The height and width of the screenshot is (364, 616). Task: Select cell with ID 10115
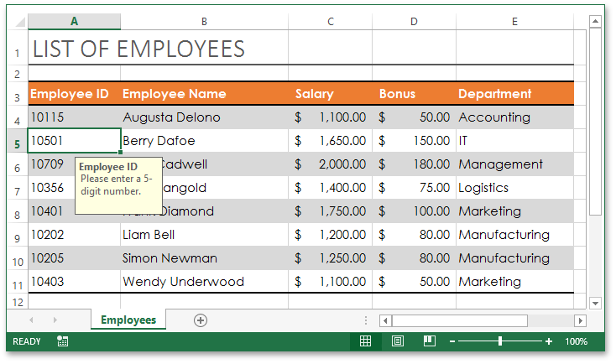pos(74,117)
